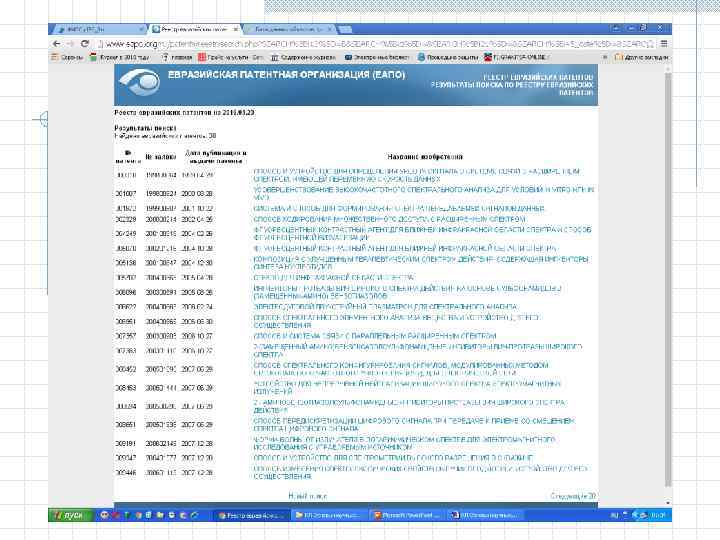Click the 'Название изобретения' column header
Viewport: 720px width, 540px height.
tap(425, 157)
